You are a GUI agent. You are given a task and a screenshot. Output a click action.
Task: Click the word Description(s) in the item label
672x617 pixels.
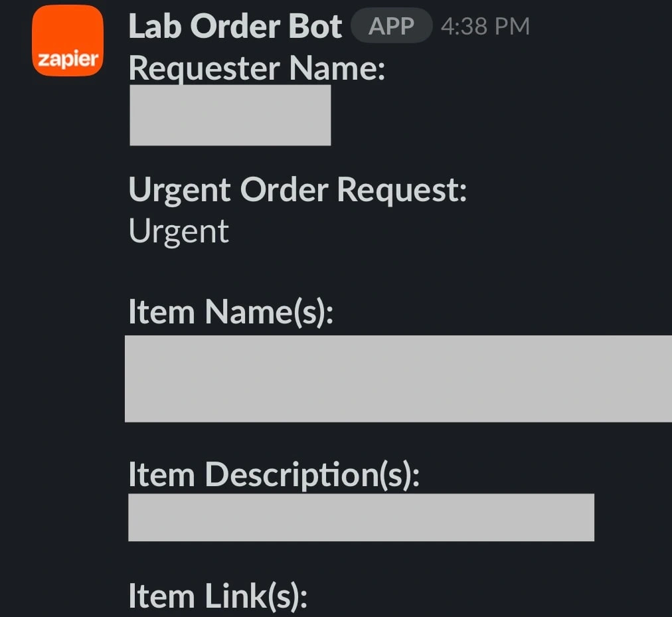[311, 474]
